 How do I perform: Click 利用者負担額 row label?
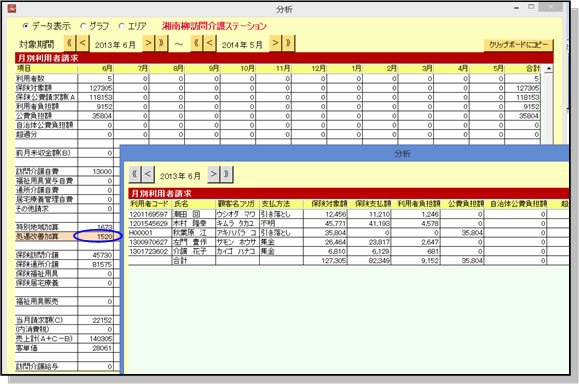[46, 106]
